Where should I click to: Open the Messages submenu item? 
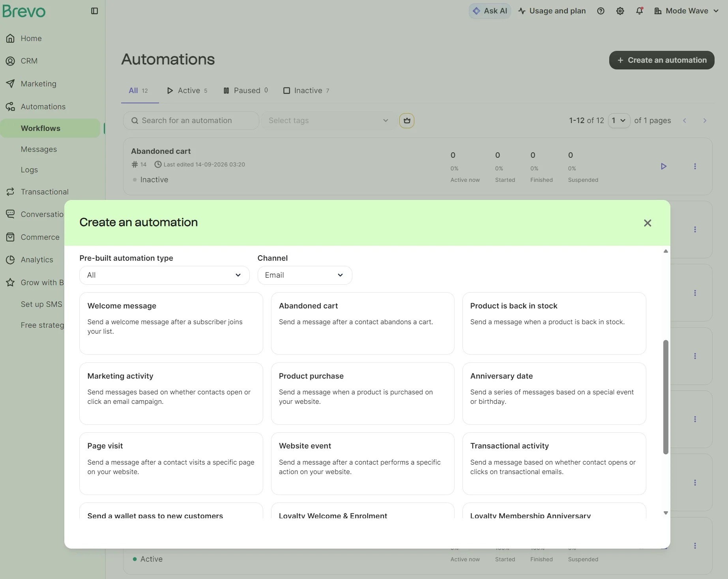[x=39, y=149]
